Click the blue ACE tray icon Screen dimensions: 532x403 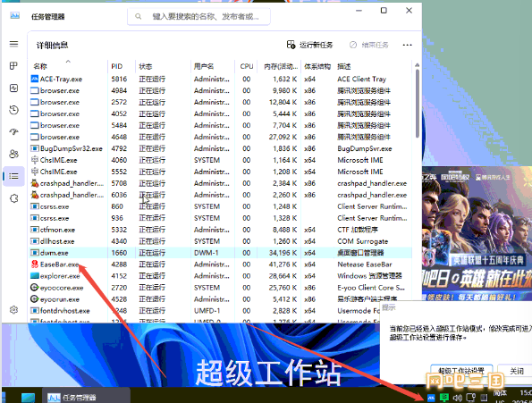coord(431,398)
